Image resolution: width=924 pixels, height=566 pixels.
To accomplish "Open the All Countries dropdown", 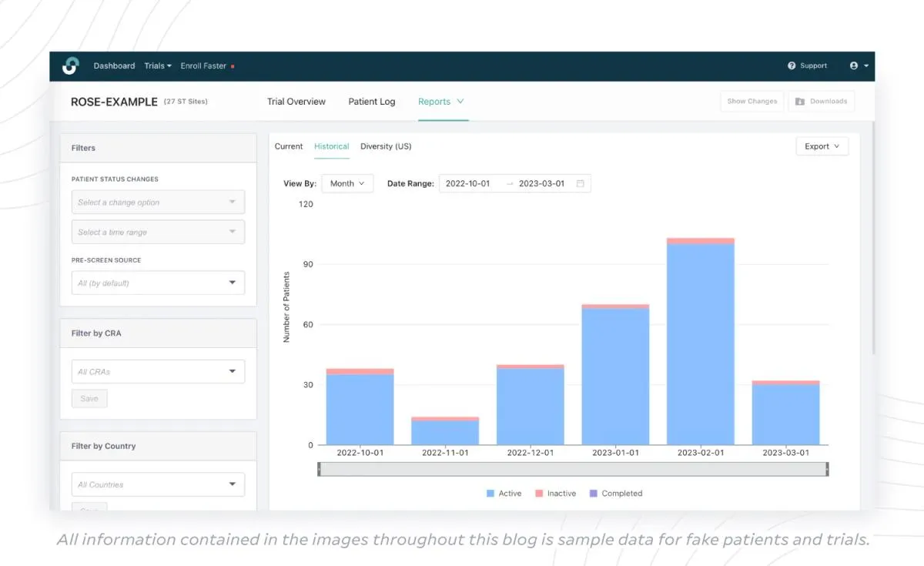I will pos(158,484).
